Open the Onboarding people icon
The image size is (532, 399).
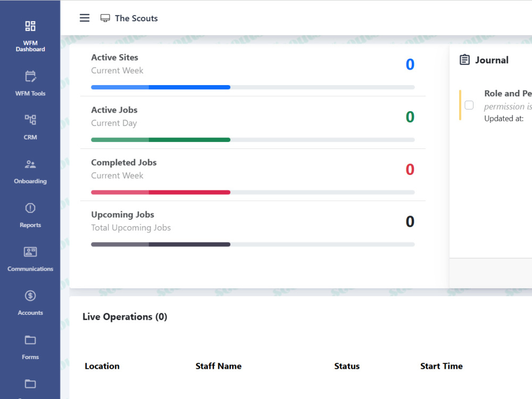[x=30, y=164]
